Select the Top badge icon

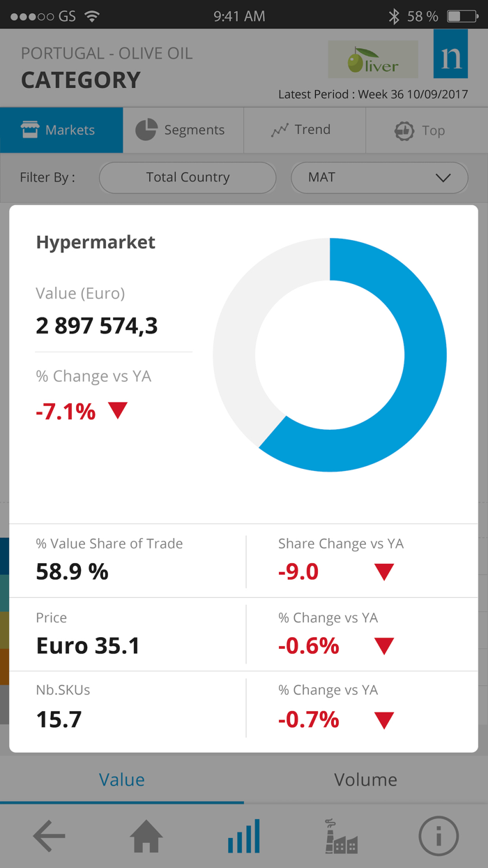(404, 130)
